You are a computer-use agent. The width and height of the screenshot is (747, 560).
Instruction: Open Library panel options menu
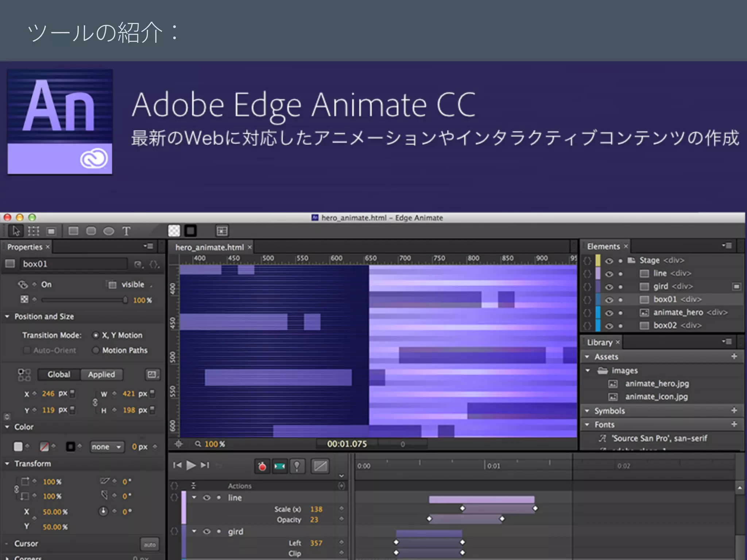tap(727, 342)
